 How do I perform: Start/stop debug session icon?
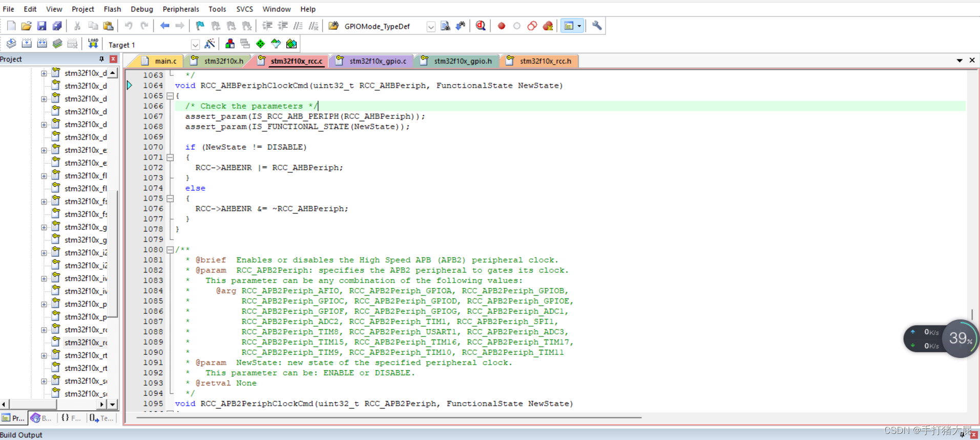point(481,26)
